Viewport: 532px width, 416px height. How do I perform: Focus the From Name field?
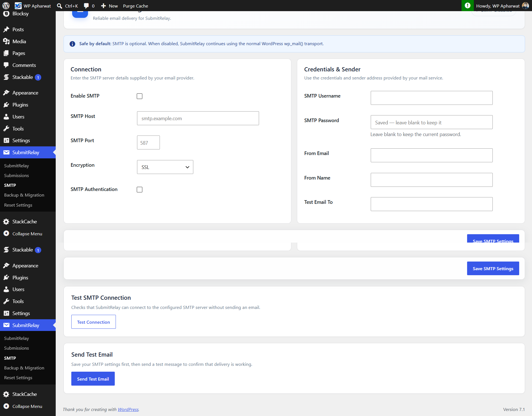point(431,180)
